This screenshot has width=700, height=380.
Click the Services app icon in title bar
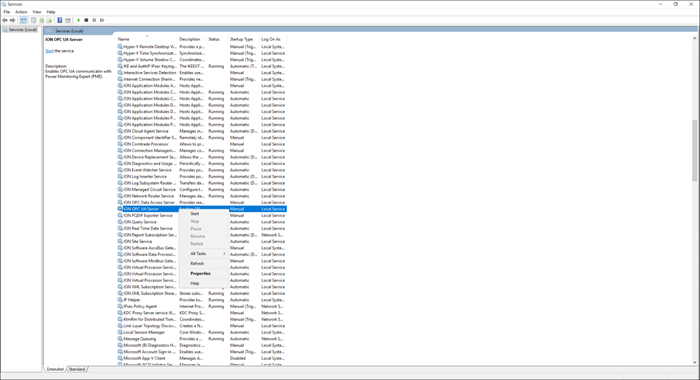tap(4, 4)
